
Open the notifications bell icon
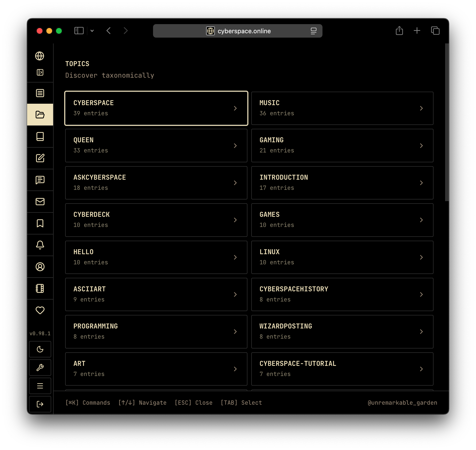pyautogui.click(x=40, y=245)
